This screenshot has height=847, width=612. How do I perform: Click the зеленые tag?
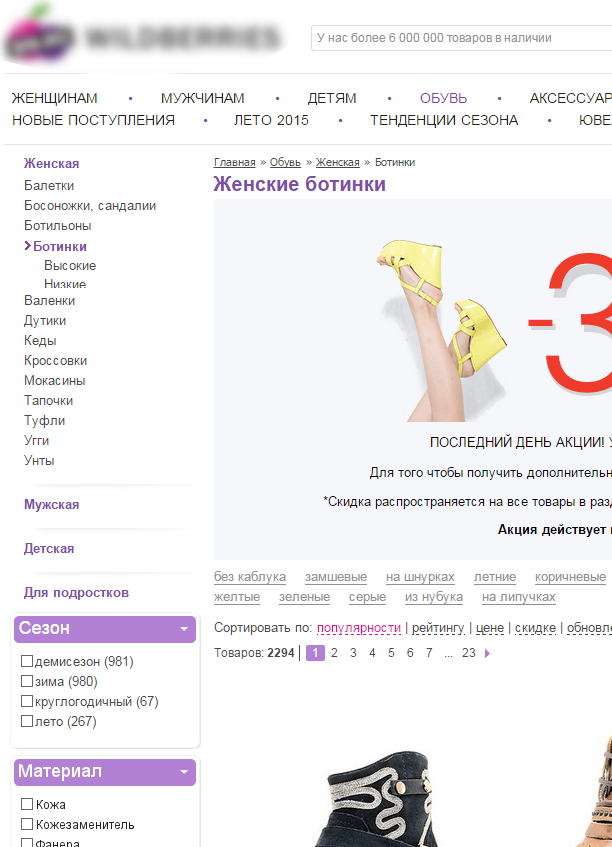(x=304, y=597)
